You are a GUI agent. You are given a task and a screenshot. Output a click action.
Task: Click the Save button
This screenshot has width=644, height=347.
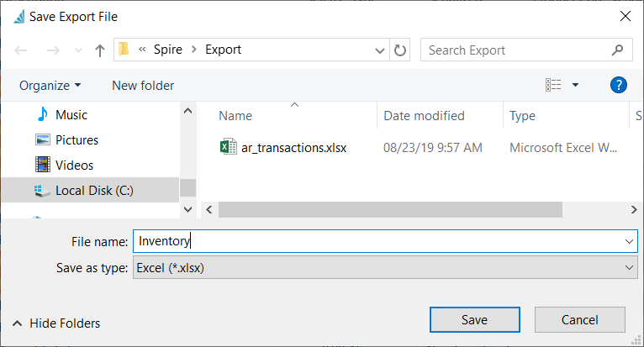coord(475,319)
